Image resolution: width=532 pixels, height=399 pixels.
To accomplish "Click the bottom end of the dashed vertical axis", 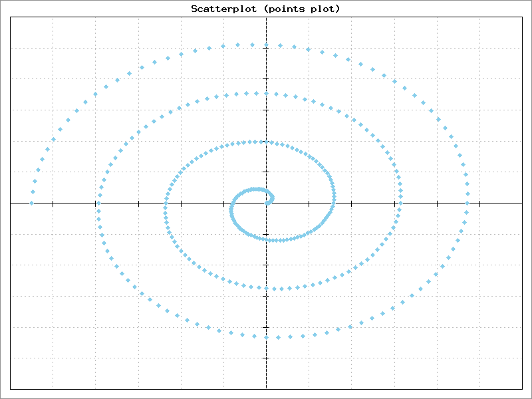I will [267, 387].
